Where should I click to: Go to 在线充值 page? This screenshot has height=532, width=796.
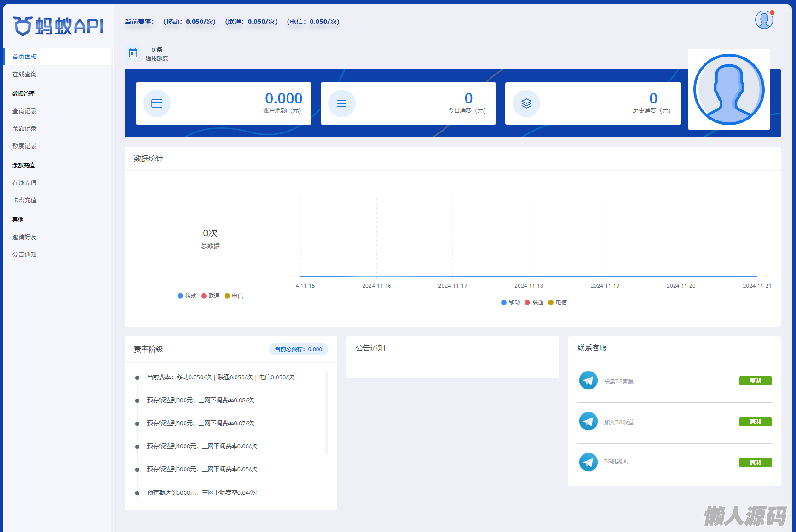pos(24,183)
